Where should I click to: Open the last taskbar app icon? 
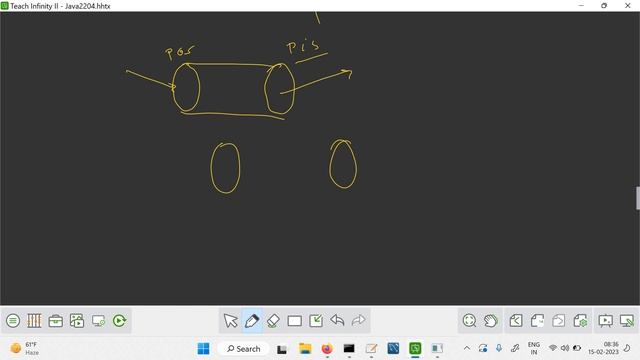click(x=437, y=349)
